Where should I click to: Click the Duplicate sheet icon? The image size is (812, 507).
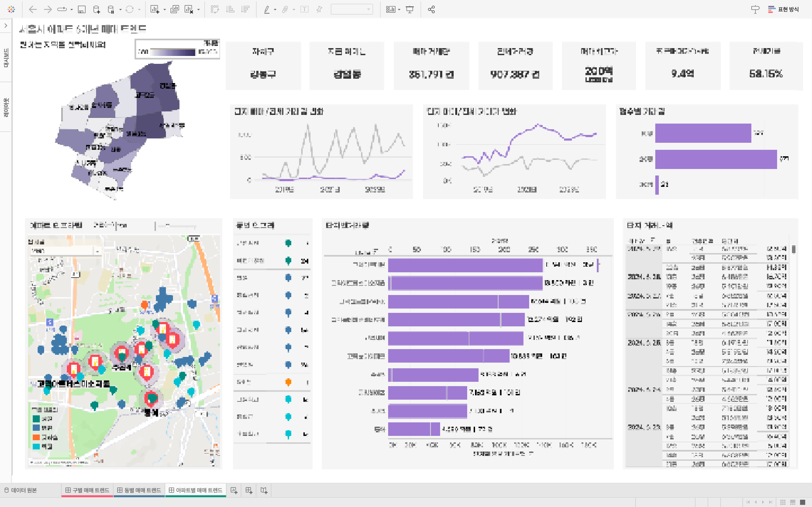[175, 9]
